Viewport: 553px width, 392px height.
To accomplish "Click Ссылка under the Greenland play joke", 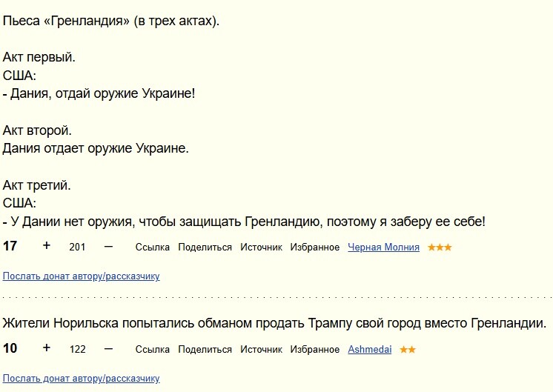I will (x=153, y=248).
